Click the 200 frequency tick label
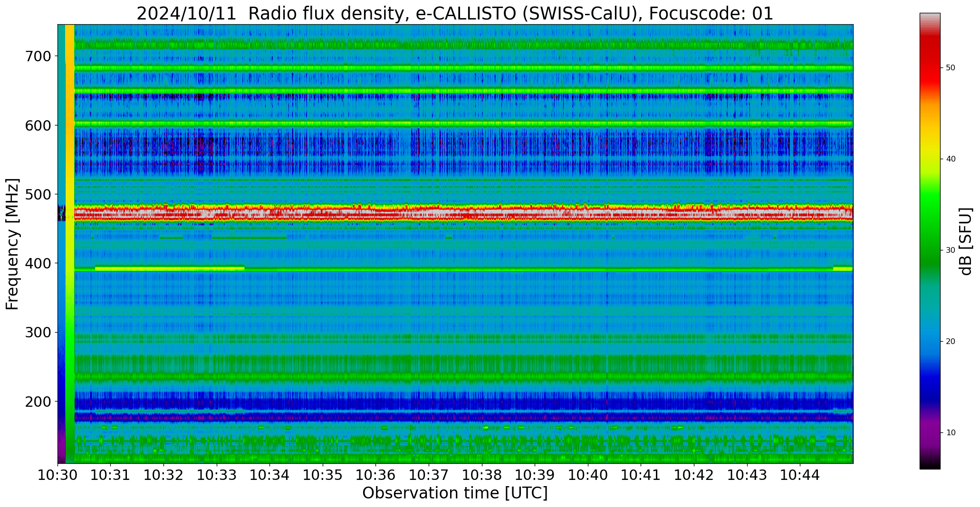The image size is (980, 507). [37, 401]
